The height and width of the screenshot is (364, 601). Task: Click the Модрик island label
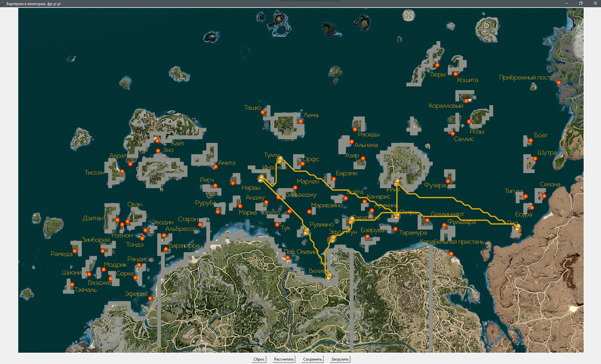[x=115, y=265]
